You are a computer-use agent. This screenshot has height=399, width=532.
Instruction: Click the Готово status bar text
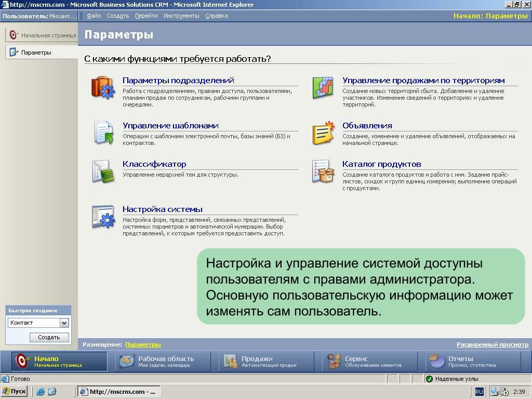pos(20,379)
